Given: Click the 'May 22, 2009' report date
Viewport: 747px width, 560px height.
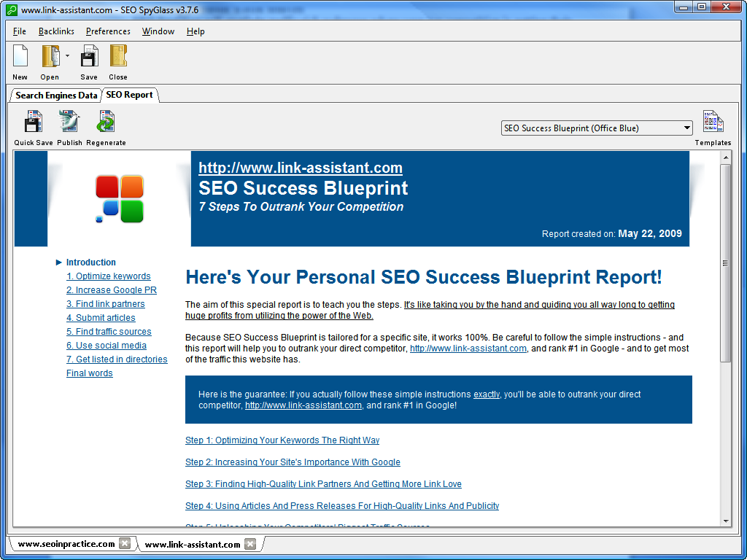Looking at the screenshot, I should [650, 234].
